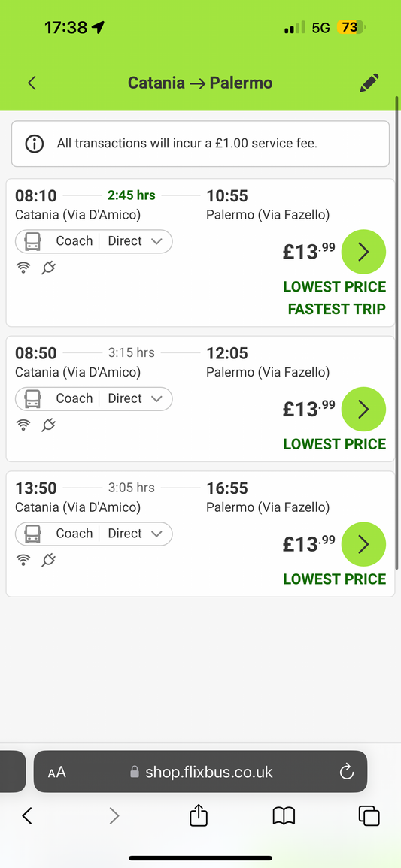Image resolution: width=401 pixels, height=868 pixels.
Task: Tap the pencil edit search icon
Action: pyautogui.click(x=369, y=83)
